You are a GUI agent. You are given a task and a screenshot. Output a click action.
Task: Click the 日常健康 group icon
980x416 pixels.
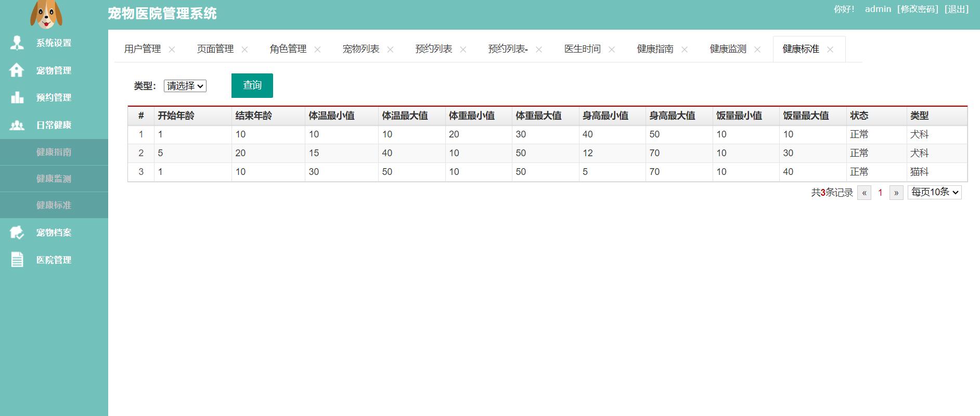pyautogui.click(x=17, y=125)
